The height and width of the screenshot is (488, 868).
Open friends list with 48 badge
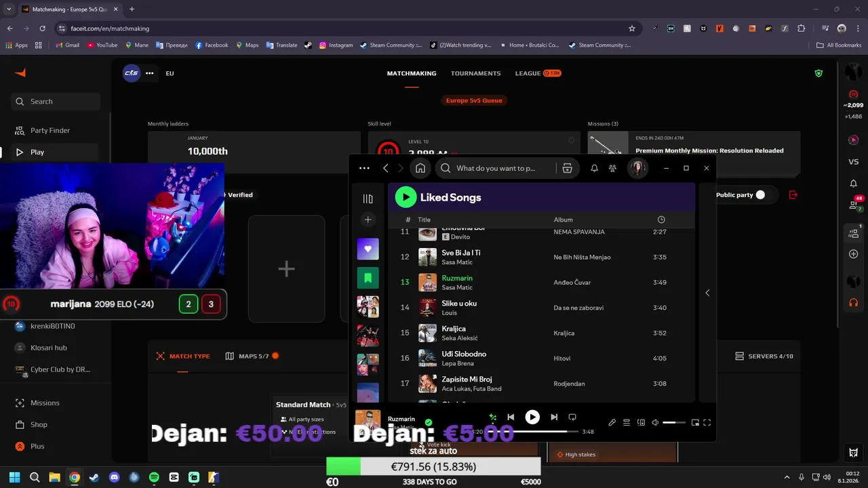click(x=854, y=204)
